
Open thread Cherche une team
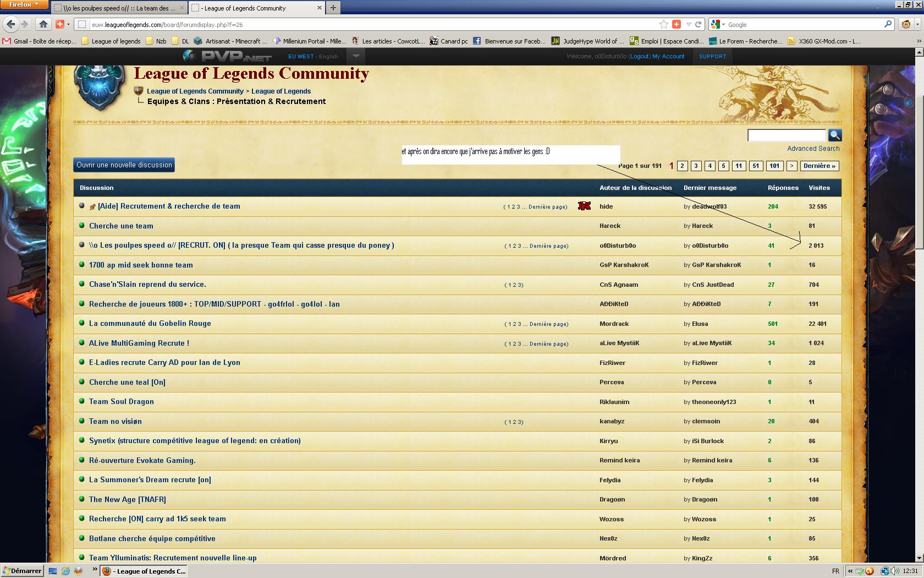tap(121, 226)
